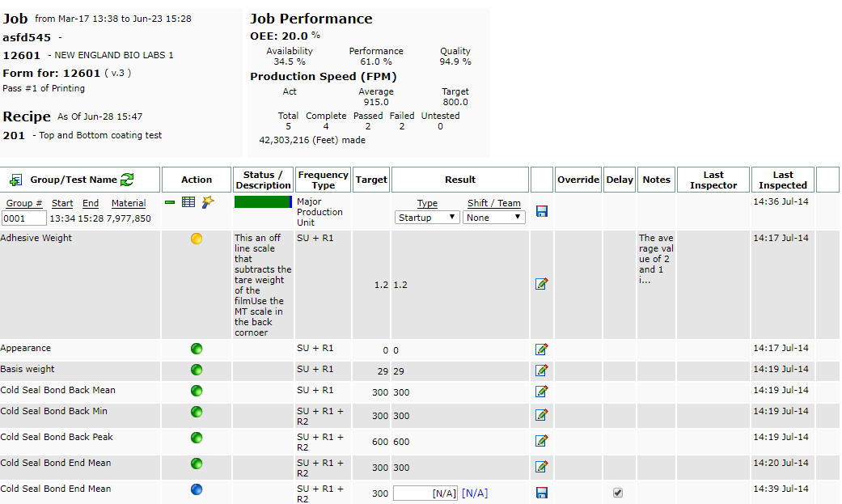842x504 pixels.
Task: Click the Availability 34.5 % value
Action: coord(290,61)
